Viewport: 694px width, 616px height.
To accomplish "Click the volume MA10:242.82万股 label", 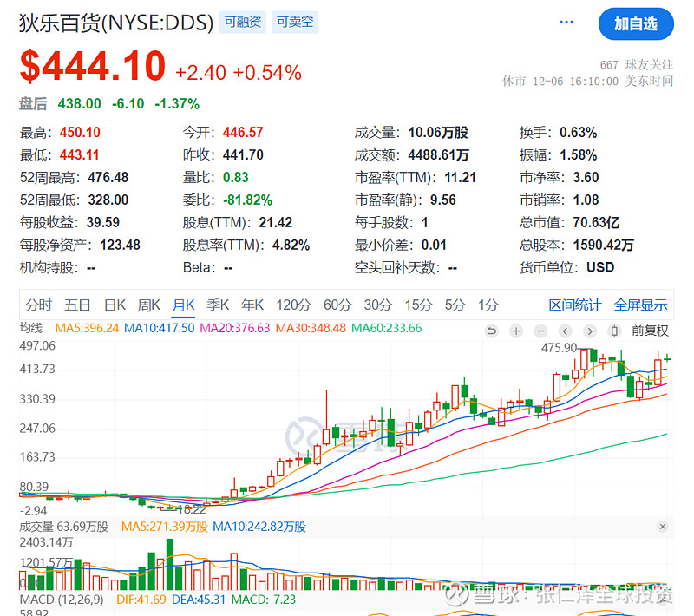I will tap(259, 527).
